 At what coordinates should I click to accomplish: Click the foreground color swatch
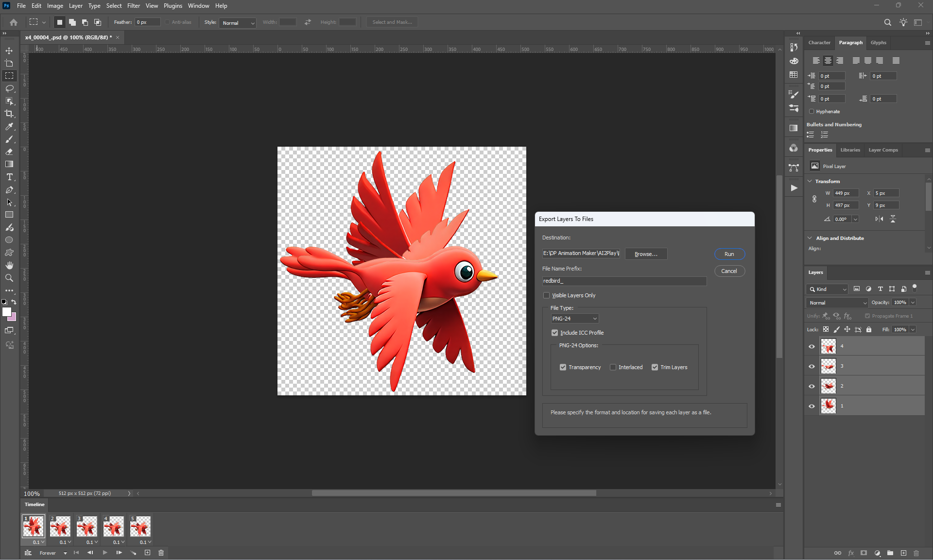tap(6, 312)
